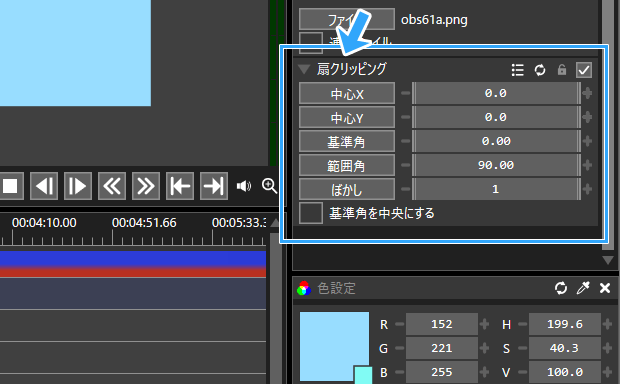Click the 範囲角 button

pyautogui.click(x=347, y=165)
